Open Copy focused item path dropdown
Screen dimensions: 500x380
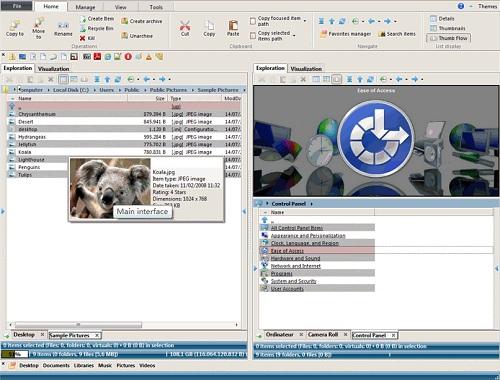[305, 21]
